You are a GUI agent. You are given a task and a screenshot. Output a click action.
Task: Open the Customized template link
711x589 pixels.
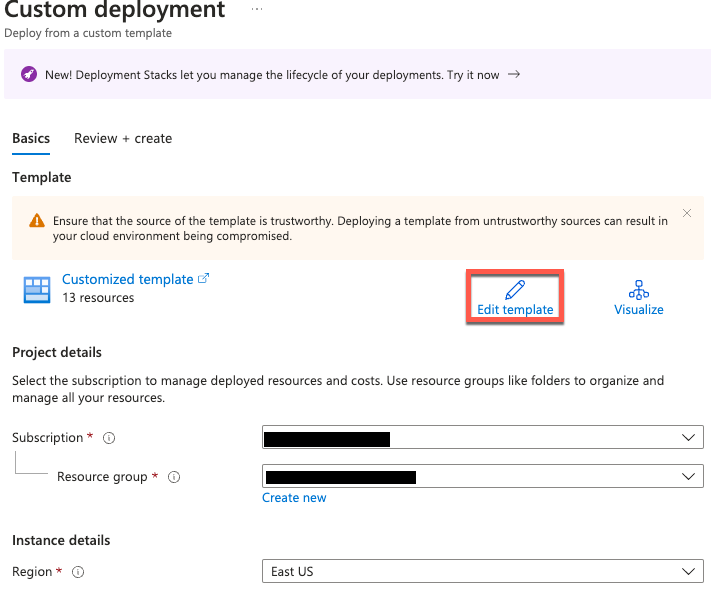tap(127, 279)
